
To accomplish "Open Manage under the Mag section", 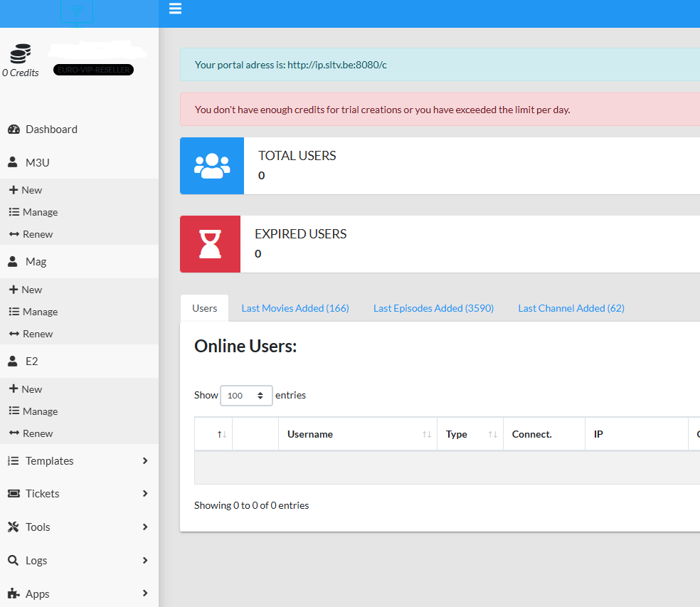I will 40,312.
